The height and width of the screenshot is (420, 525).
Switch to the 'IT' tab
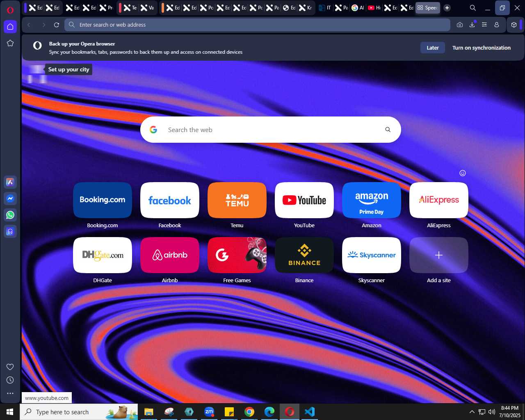tap(325, 8)
